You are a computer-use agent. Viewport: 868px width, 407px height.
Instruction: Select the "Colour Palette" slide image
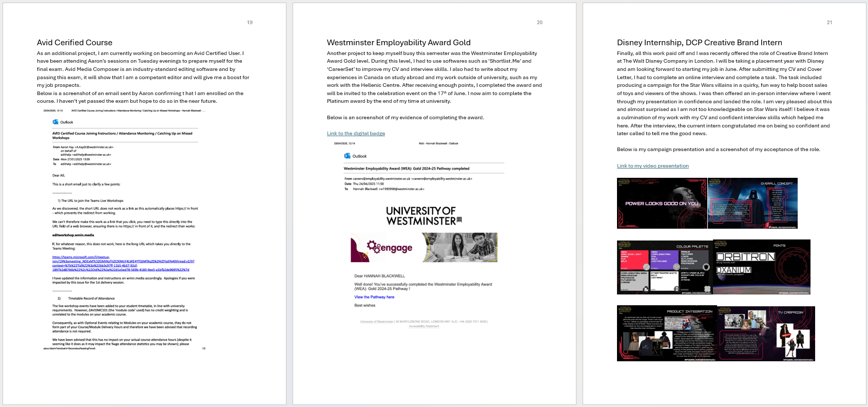[x=665, y=267]
